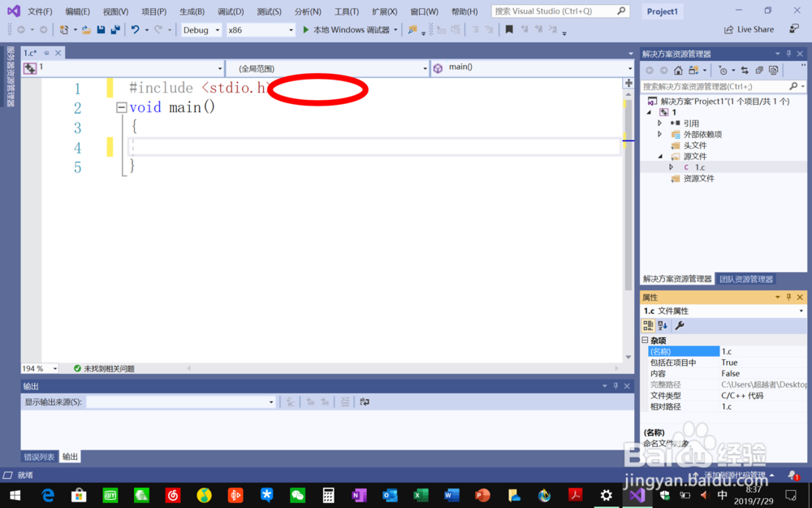
Task: Open Calculator from taskbar
Action: (328, 496)
